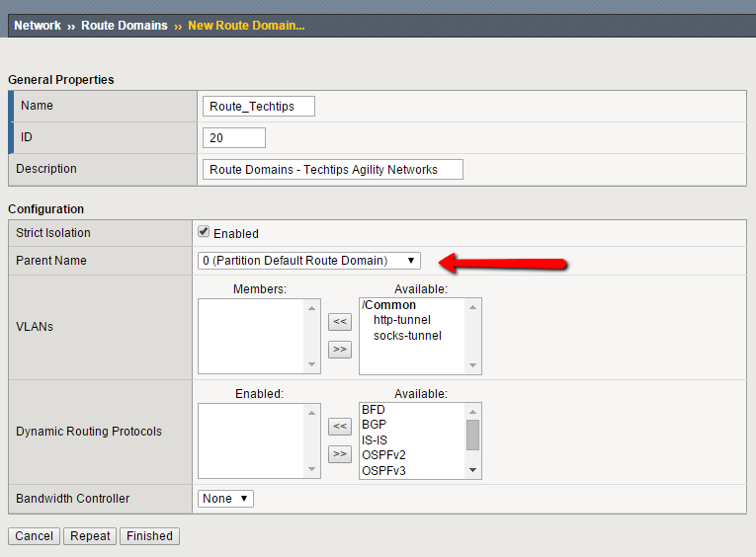This screenshot has width=756, height=557.
Task: Open Bandwidth Controller dropdown
Action: coord(226,499)
